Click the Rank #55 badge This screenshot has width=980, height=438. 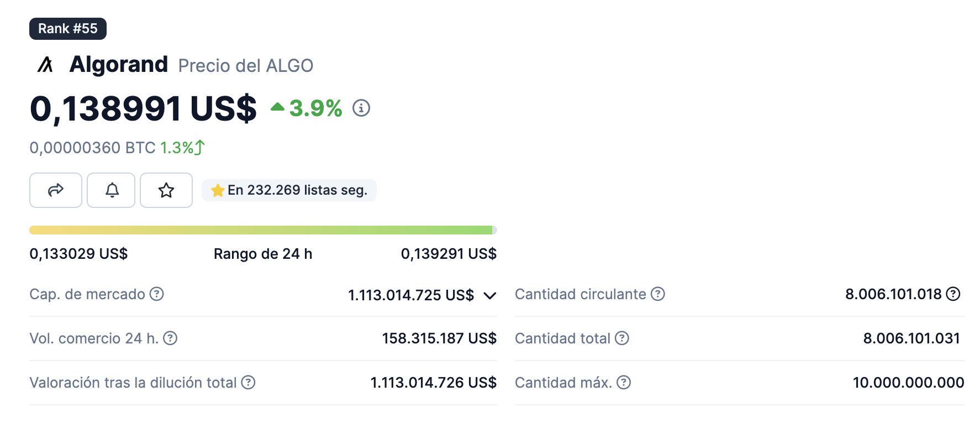(x=68, y=29)
